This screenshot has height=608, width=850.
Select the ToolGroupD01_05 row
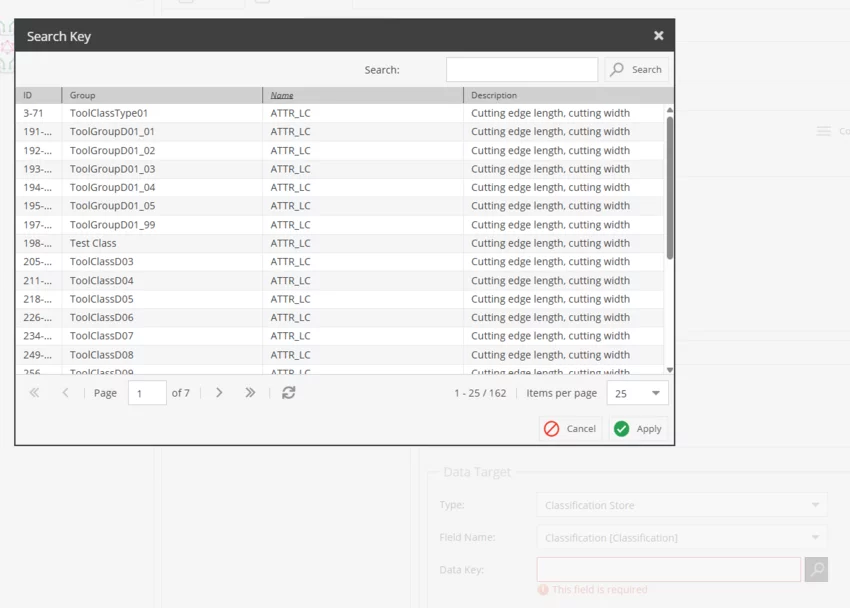pyautogui.click(x=339, y=206)
